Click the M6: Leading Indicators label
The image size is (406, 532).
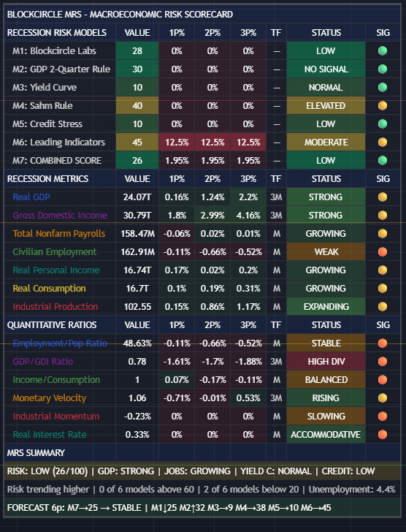58,142
